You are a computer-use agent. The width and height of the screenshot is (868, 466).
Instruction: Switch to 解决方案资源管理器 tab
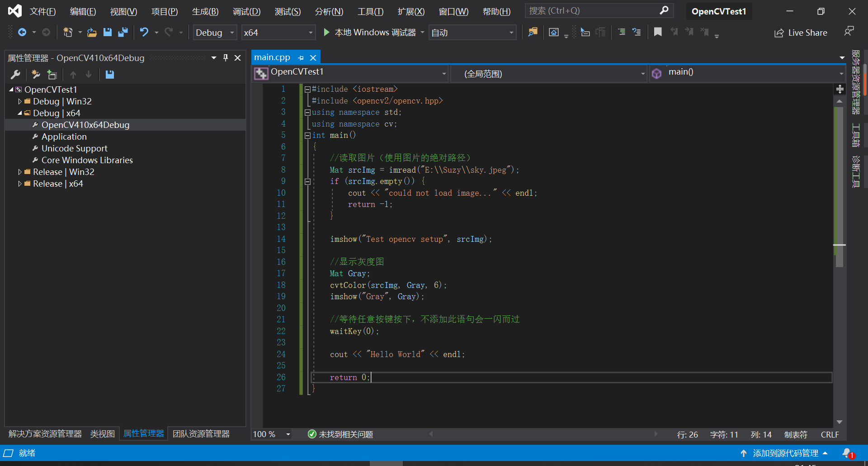click(x=45, y=434)
